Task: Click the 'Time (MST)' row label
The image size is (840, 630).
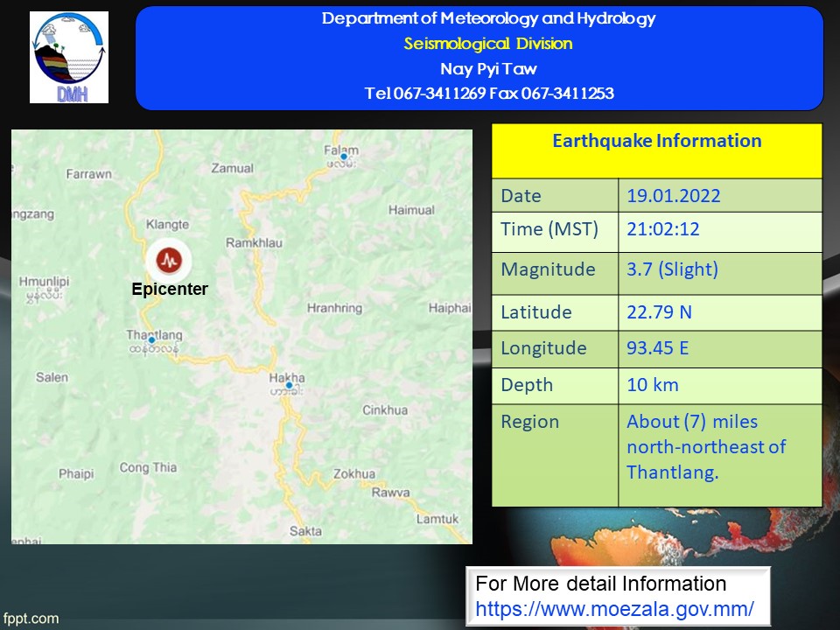Action: click(x=549, y=229)
